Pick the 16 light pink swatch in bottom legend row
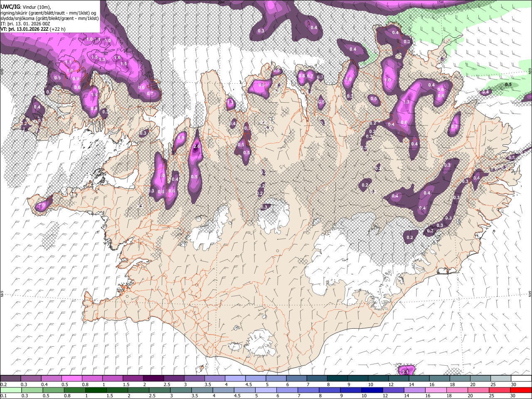 [x=436, y=390]
